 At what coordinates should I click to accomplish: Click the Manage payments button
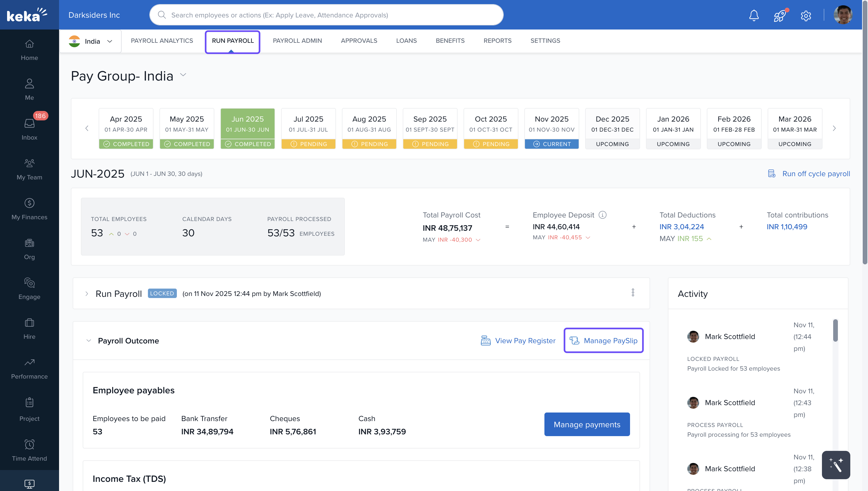(x=587, y=424)
